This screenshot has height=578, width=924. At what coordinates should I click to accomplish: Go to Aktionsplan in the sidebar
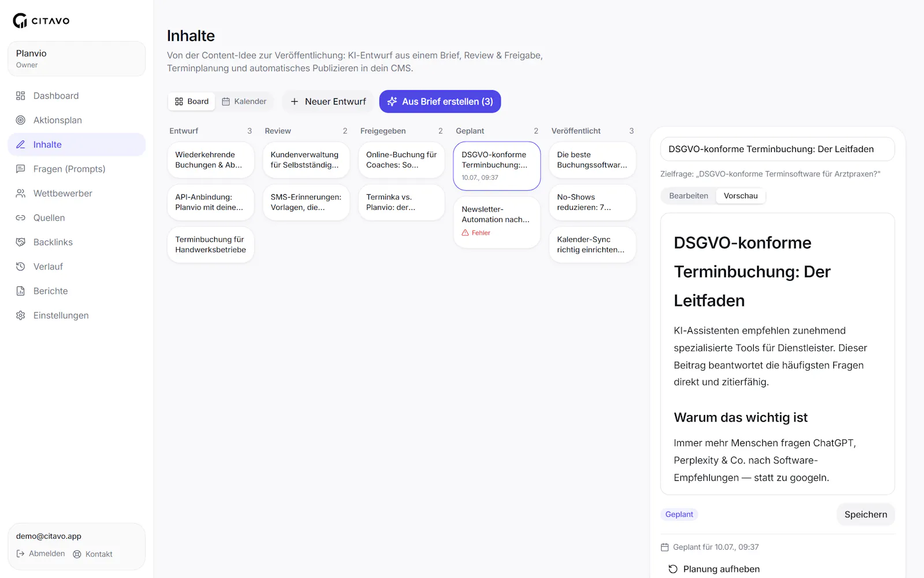[x=77, y=120]
